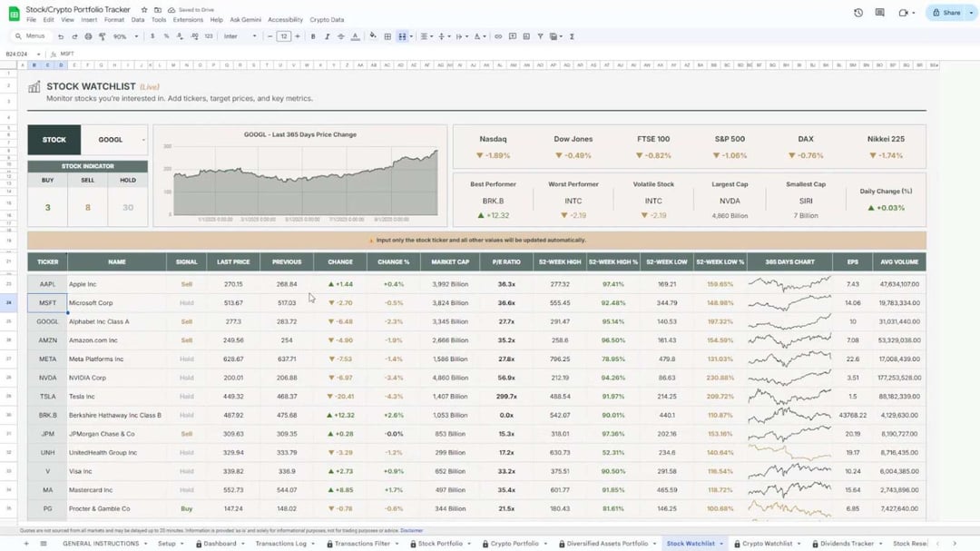980x551 pixels.
Task: Open the Inter font family dropdown
Action: click(240, 36)
